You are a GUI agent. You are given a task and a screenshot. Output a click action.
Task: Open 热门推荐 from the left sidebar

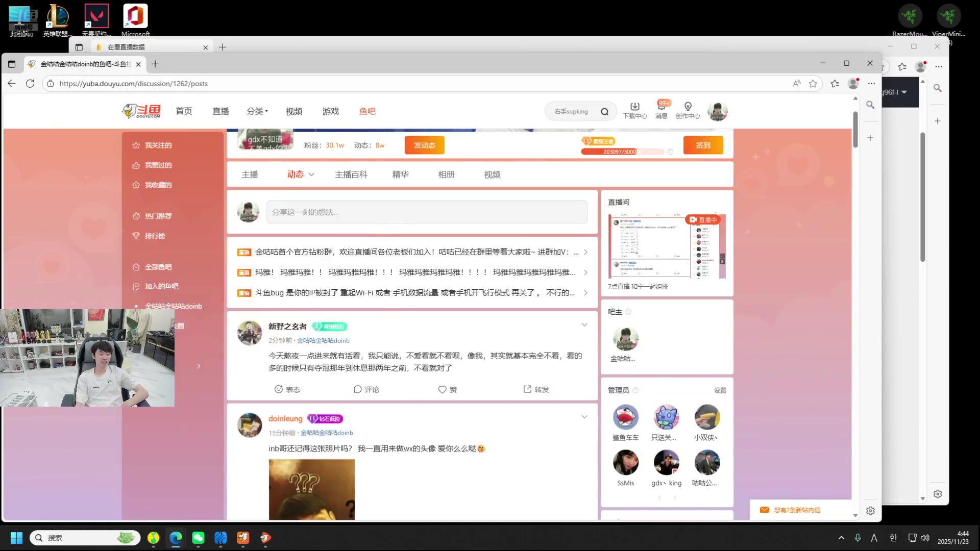coord(159,216)
